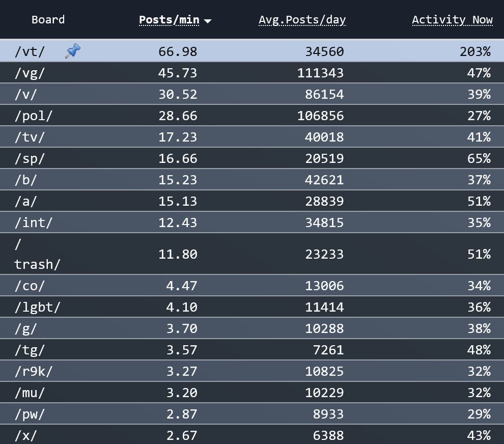The image size is (504, 444).
Task: Select the /mu/ board name
Action: point(30,393)
